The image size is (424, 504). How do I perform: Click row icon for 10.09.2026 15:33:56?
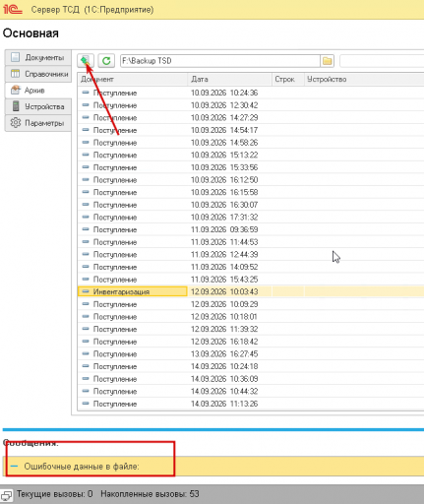pyautogui.click(x=86, y=167)
